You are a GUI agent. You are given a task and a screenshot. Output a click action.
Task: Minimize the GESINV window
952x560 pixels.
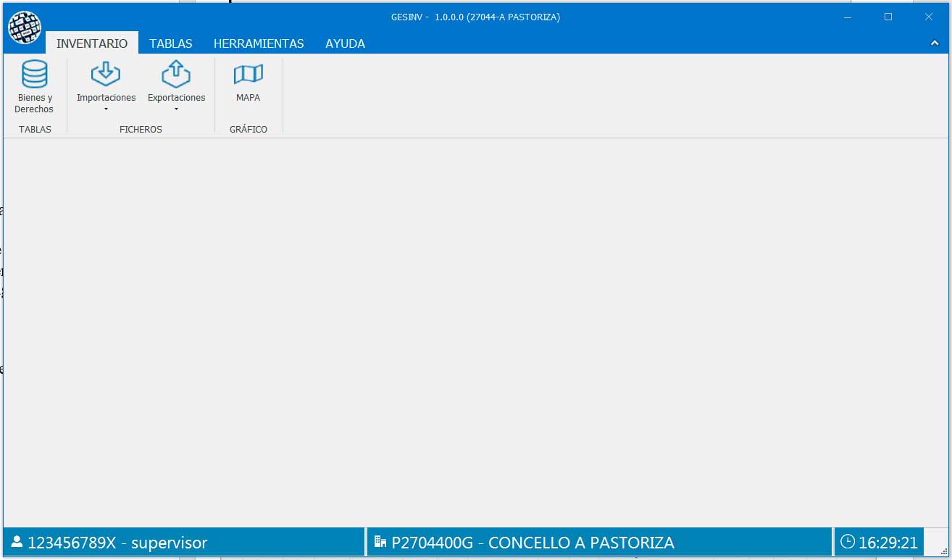(848, 17)
